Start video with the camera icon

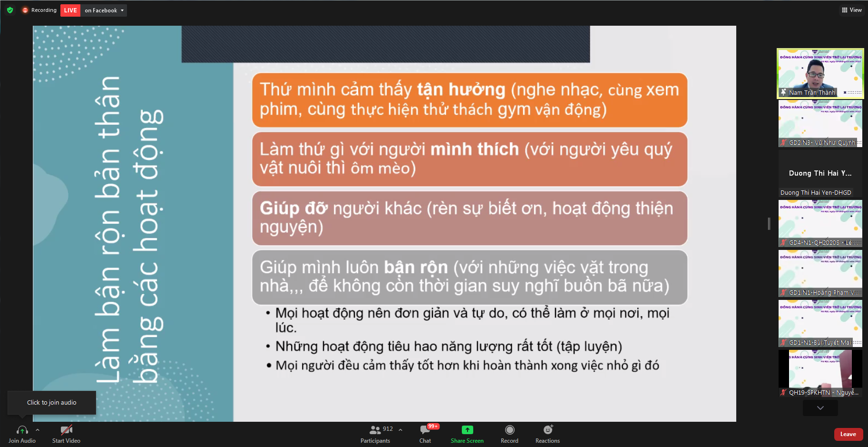(x=66, y=430)
